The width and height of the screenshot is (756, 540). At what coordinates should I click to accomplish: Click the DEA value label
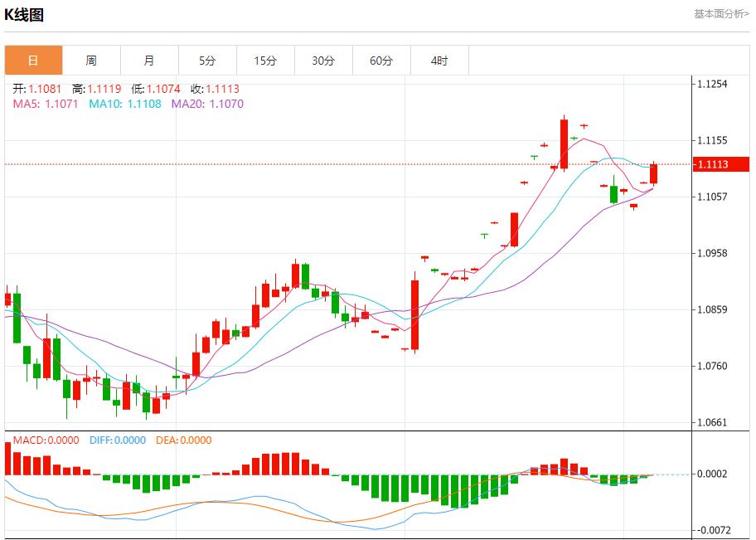pos(183,440)
